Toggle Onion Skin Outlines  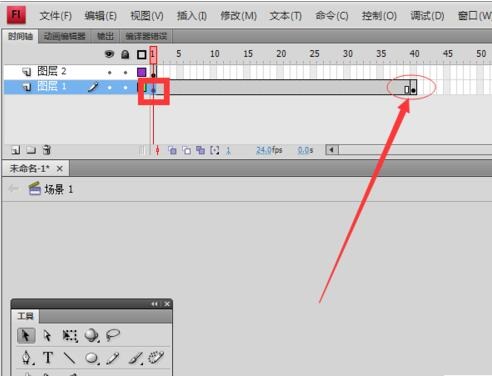[187, 150]
